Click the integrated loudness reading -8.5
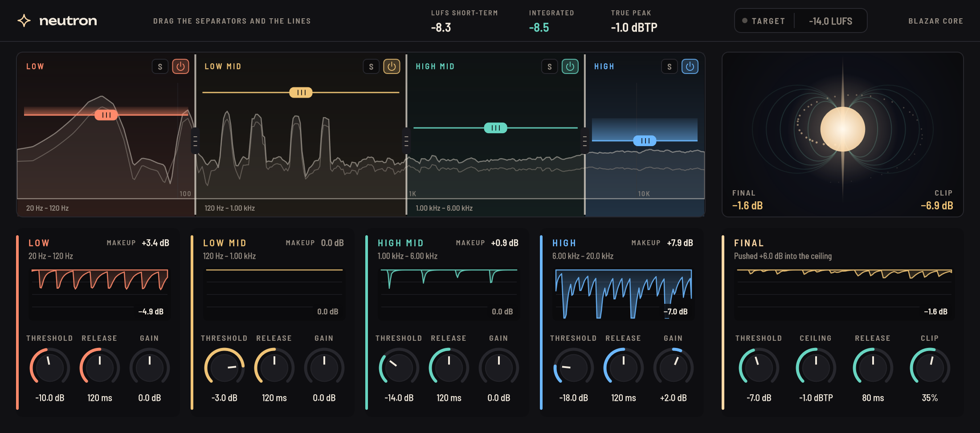 pos(539,28)
